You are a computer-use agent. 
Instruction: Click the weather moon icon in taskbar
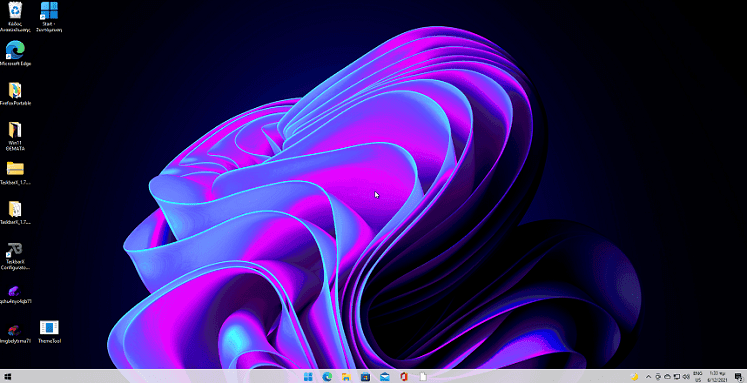coord(634,377)
